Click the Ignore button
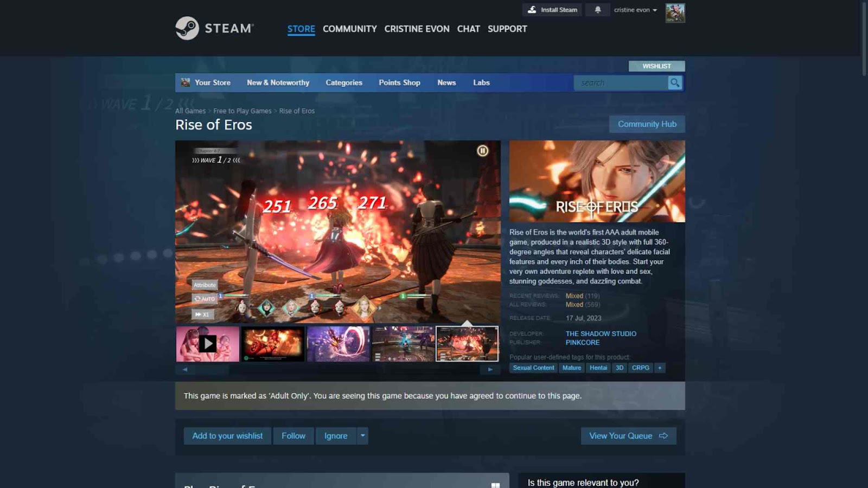This screenshot has width=868, height=488. (x=336, y=436)
